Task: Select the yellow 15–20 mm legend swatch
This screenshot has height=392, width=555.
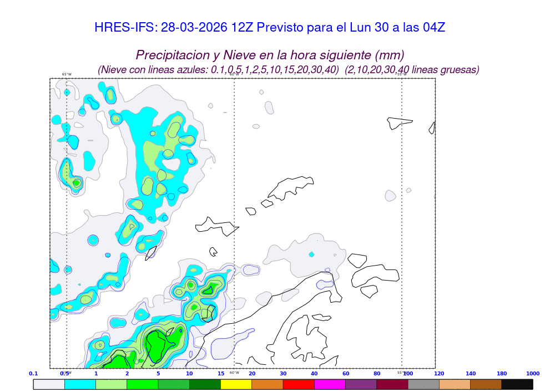Action: (236, 384)
